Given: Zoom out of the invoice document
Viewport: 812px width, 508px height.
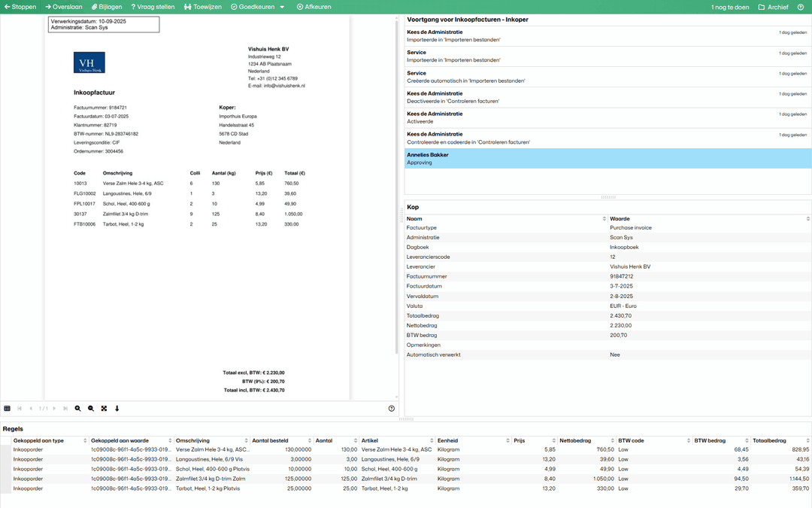Looking at the screenshot, I should click(91, 409).
